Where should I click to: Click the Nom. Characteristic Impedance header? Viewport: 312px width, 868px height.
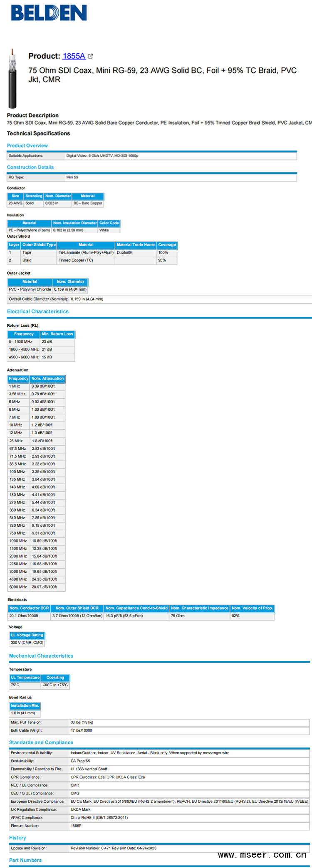coord(200,608)
